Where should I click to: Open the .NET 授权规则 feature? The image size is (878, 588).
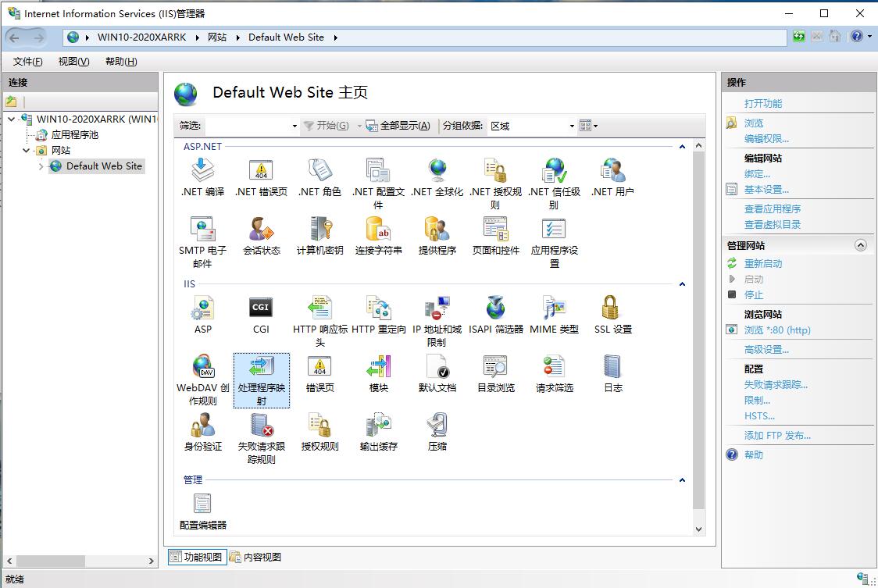tap(495, 184)
